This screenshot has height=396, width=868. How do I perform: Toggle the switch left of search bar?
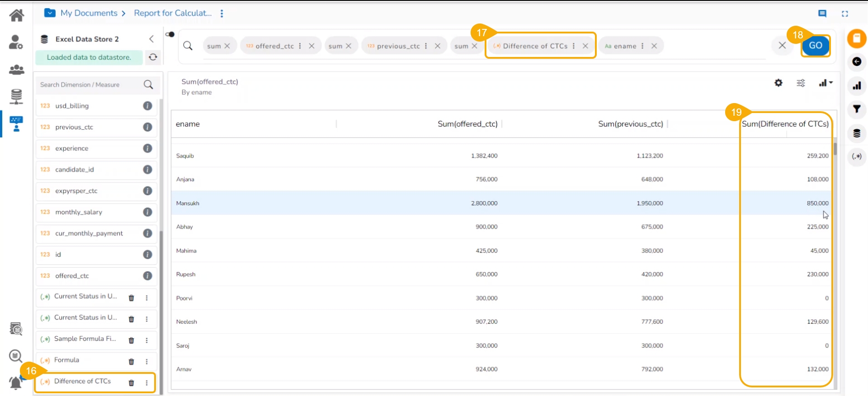coord(170,34)
